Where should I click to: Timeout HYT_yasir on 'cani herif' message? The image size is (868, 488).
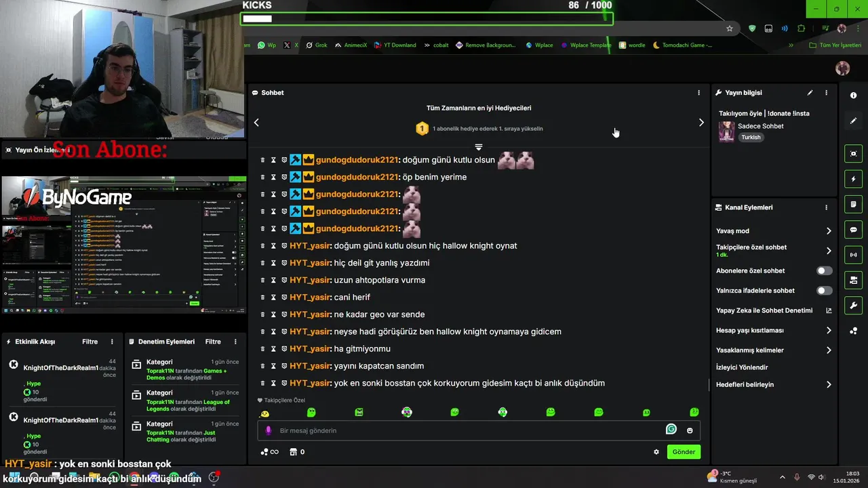(273, 297)
